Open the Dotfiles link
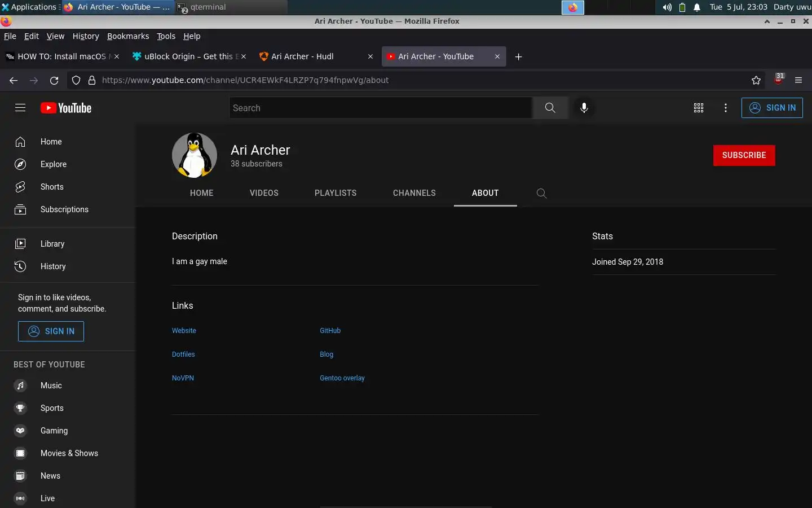Image resolution: width=812 pixels, height=508 pixels. [183, 354]
